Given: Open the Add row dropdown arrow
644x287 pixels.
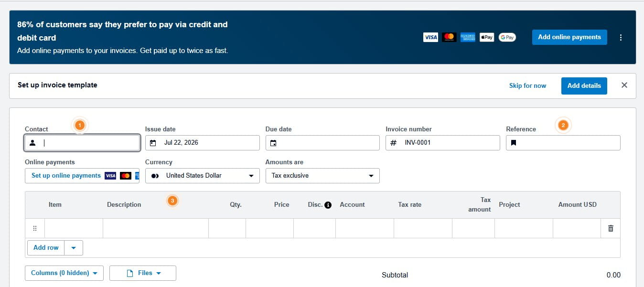Looking at the screenshot, I should tap(74, 248).
